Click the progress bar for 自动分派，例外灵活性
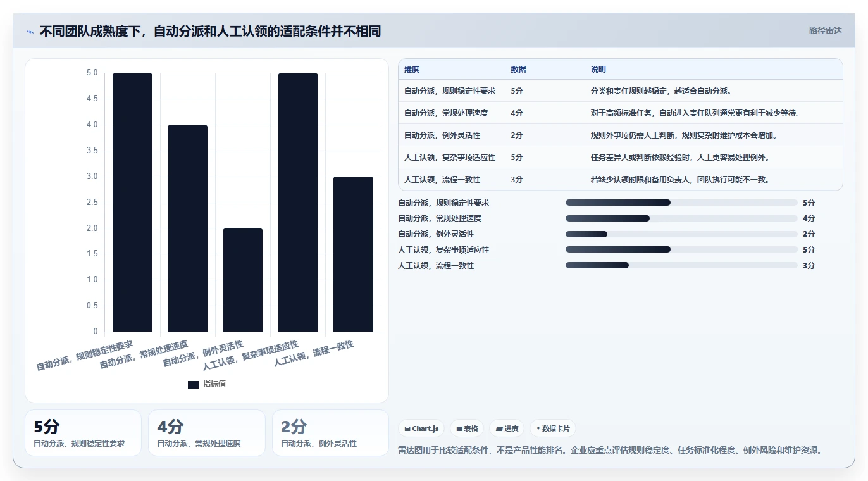The width and height of the screenshot is (868, 481). click(x=681, y=234)
